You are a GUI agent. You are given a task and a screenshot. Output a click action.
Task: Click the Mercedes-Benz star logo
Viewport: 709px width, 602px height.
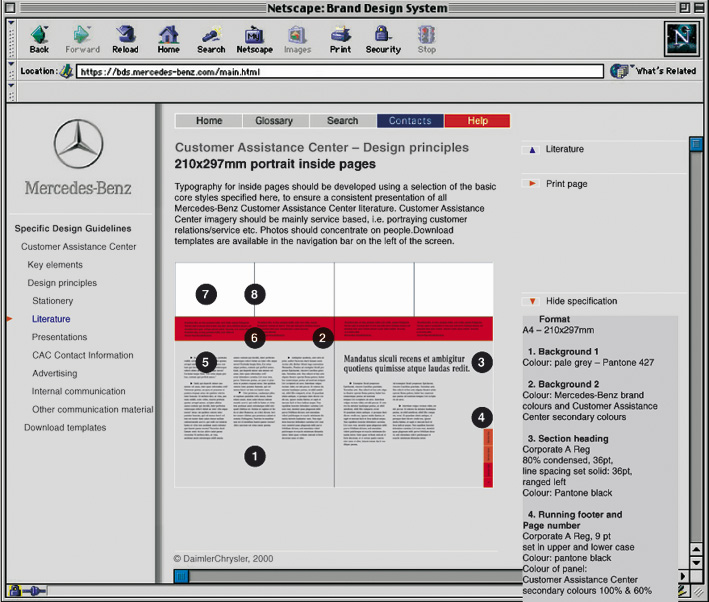click(79, 144)
